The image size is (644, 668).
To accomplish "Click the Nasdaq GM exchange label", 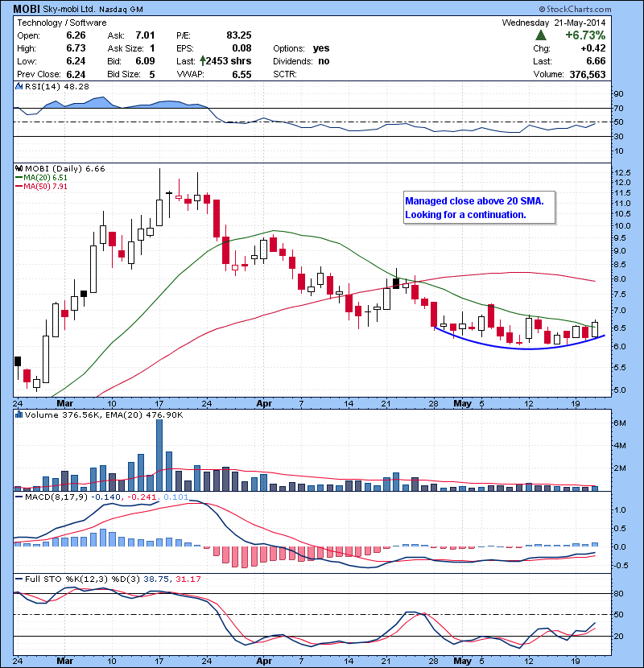I will pos(121,10).
